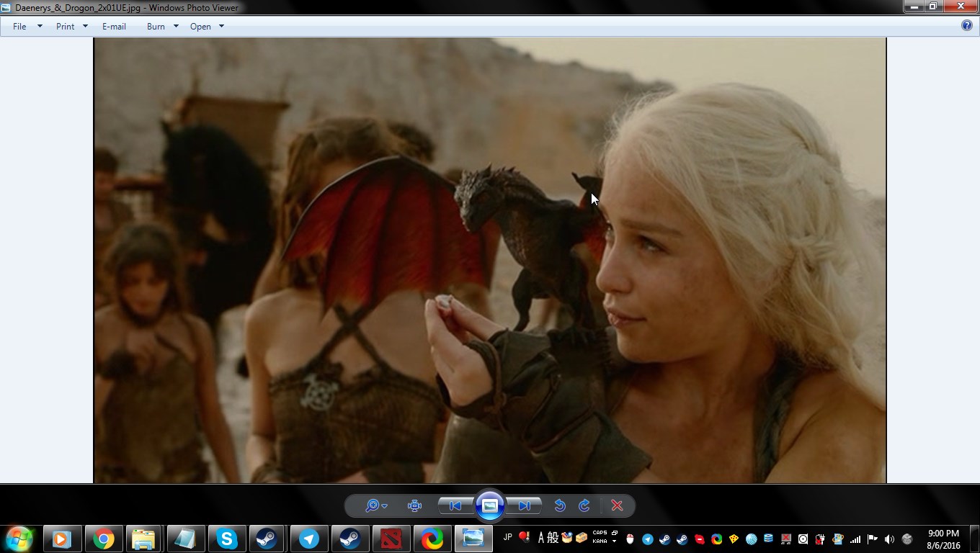Delete the photo with the red X
Image resolution: width=980 pixels, height=553 pixels.
pos(617,505)
